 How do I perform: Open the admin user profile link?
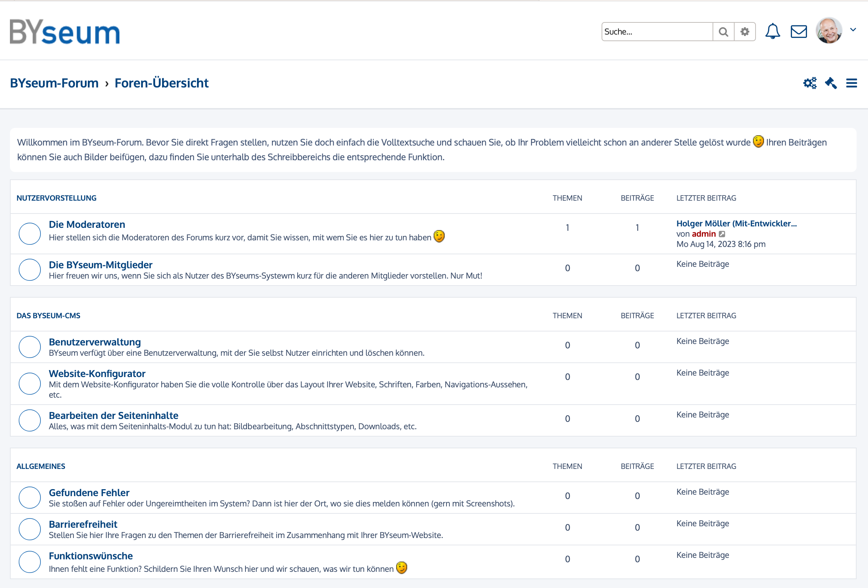(x=703, y=234)
